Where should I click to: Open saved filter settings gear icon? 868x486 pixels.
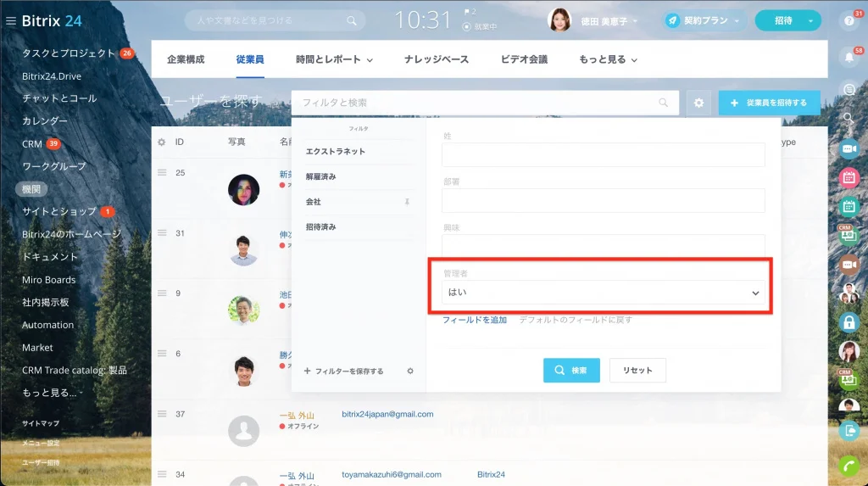click(x=410, y=371)
